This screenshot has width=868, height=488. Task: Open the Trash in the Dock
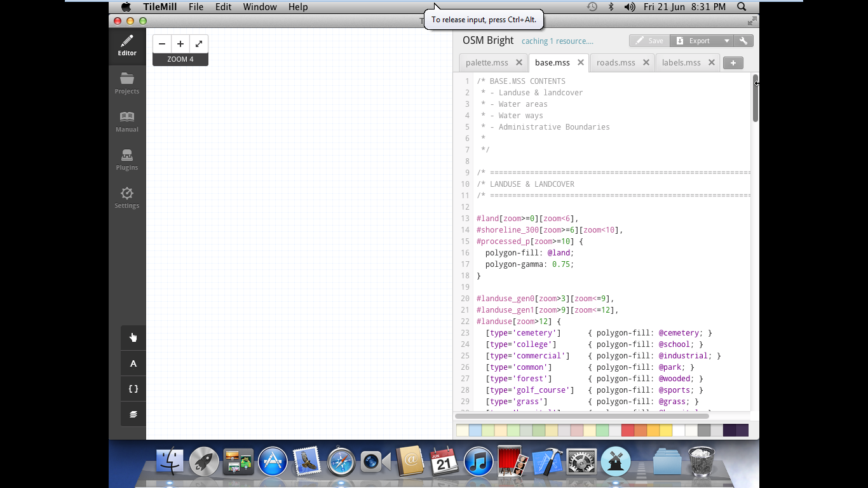[x=702, y=461]
